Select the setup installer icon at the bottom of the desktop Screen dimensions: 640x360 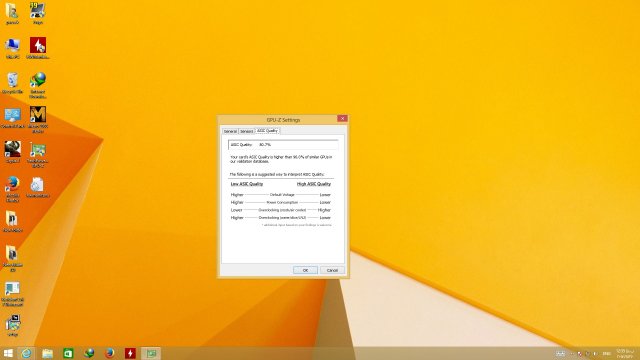(x=12, y=326)
